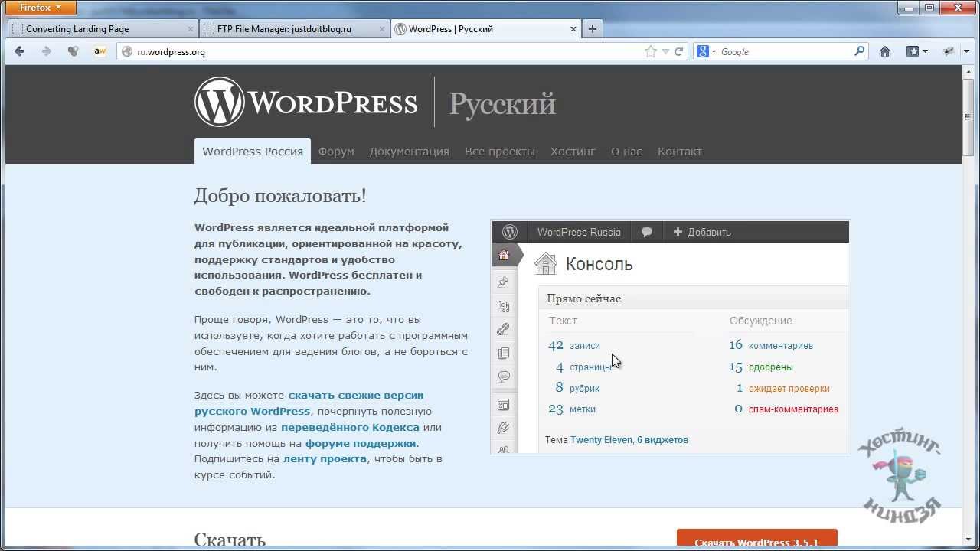The image size is (980, 551).
Task: Open the URL history dropdown arrow
Action: pos(666,52)
